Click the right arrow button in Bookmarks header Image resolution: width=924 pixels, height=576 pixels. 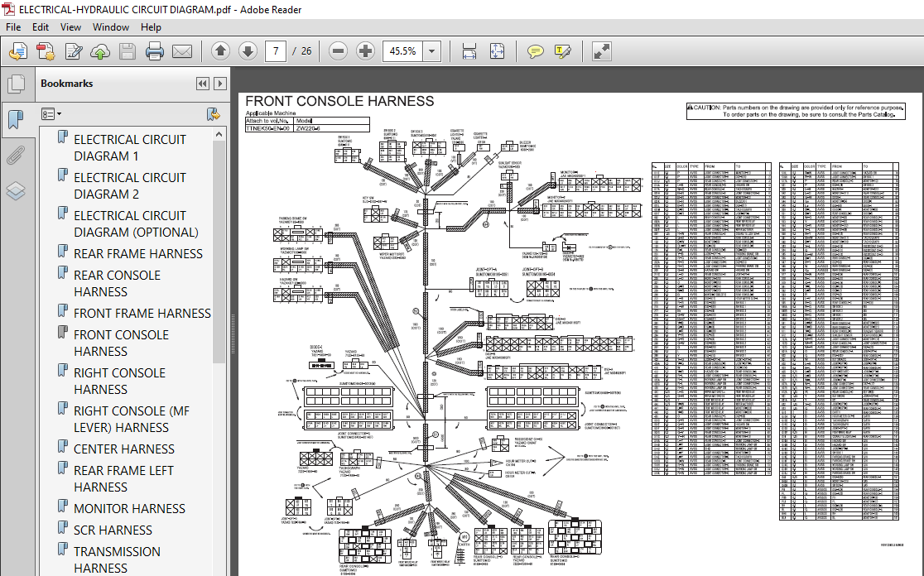[x=220, y=84]
